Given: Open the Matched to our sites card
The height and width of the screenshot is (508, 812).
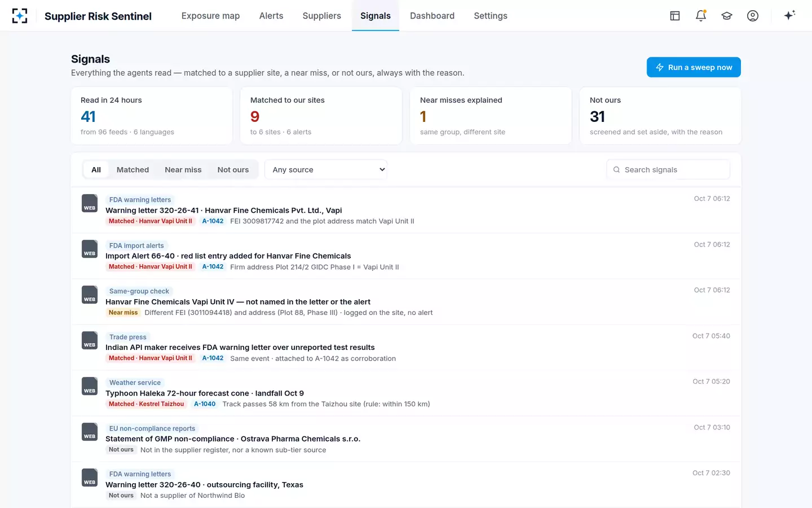Looking at the screenshot, I should [321, 116].
